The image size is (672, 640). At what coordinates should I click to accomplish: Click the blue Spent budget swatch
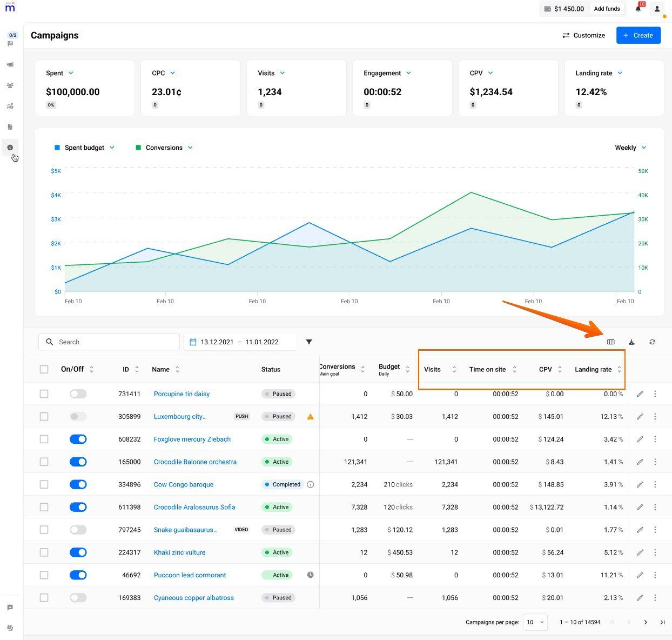pyautogui.click(x=57, y=148)
